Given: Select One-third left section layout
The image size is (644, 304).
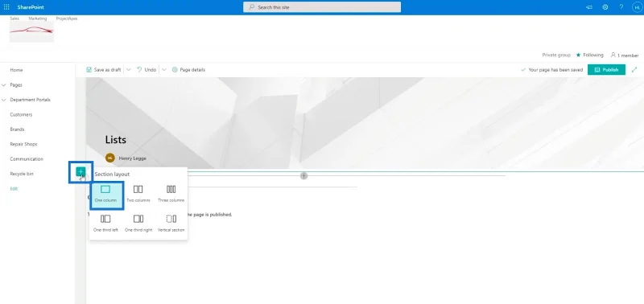Looking at the screenshot, I should tap(105, 224).
